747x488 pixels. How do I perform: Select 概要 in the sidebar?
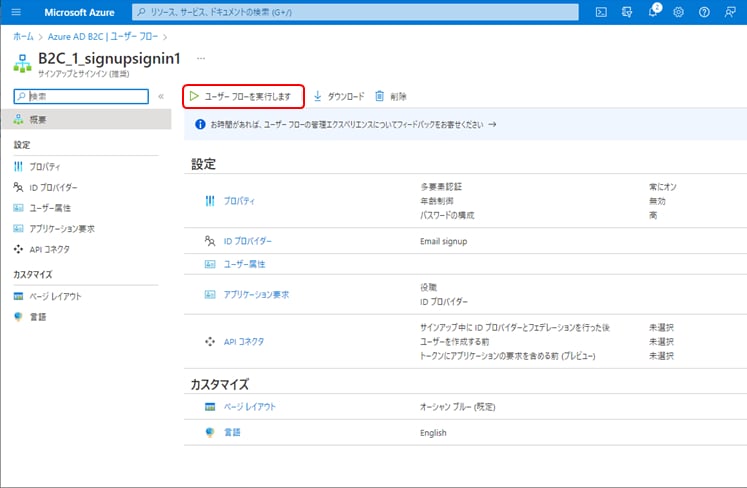point(86,119)
